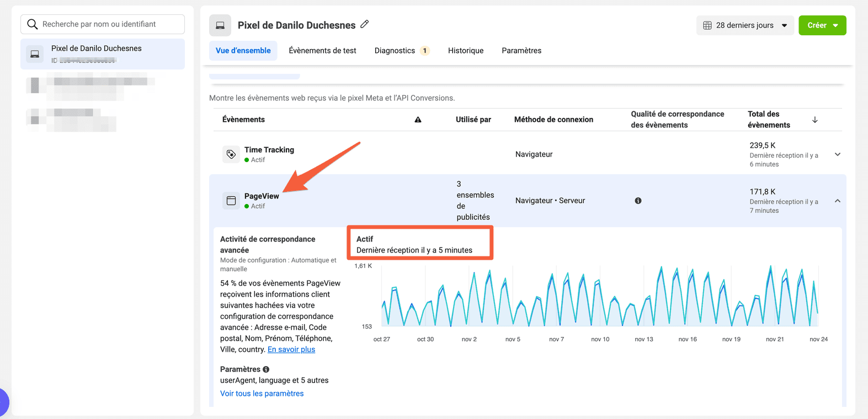
Task: Click the Évènements column header
Action: pos(243,120)
